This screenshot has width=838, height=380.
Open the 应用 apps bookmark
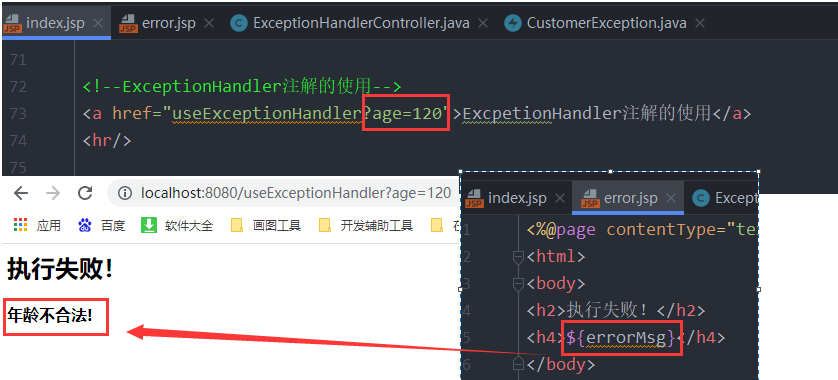pyautogui.click(x=36, y=226)
